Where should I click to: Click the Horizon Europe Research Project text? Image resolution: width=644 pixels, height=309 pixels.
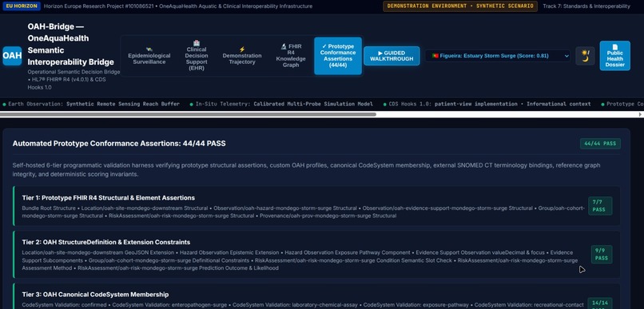[178, 6]
